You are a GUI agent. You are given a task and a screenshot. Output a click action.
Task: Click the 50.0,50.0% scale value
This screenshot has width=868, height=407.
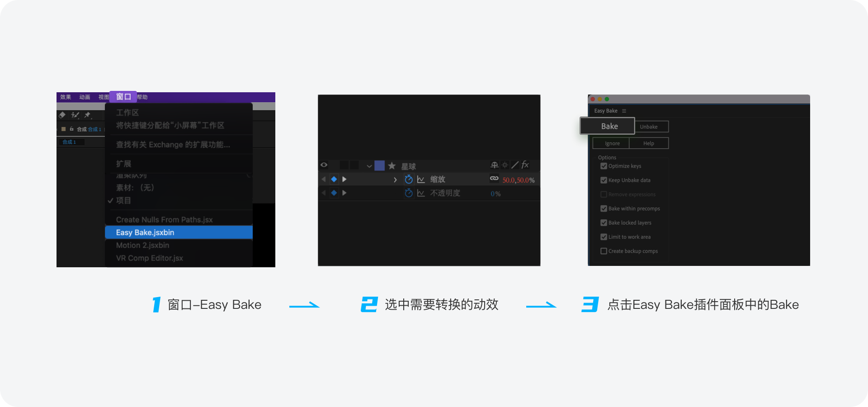point(519,180)
